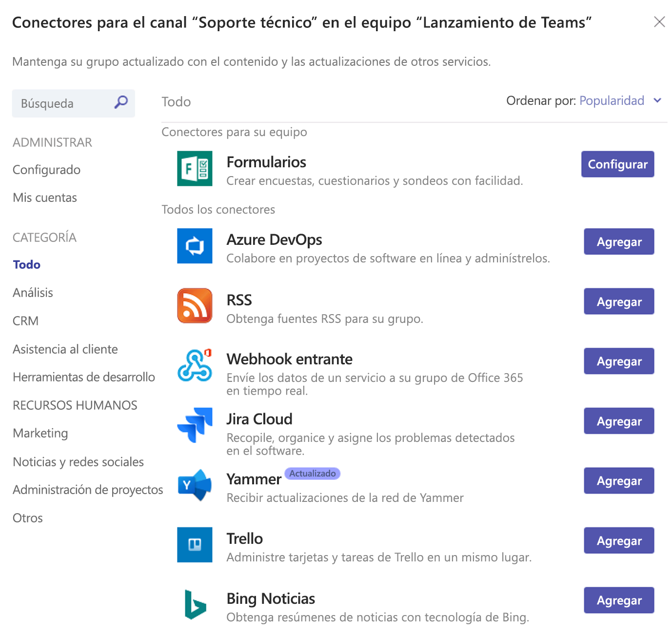The image size is (672, 637).
Task: Click the Bing Noticias title
Action: (271, 598)
